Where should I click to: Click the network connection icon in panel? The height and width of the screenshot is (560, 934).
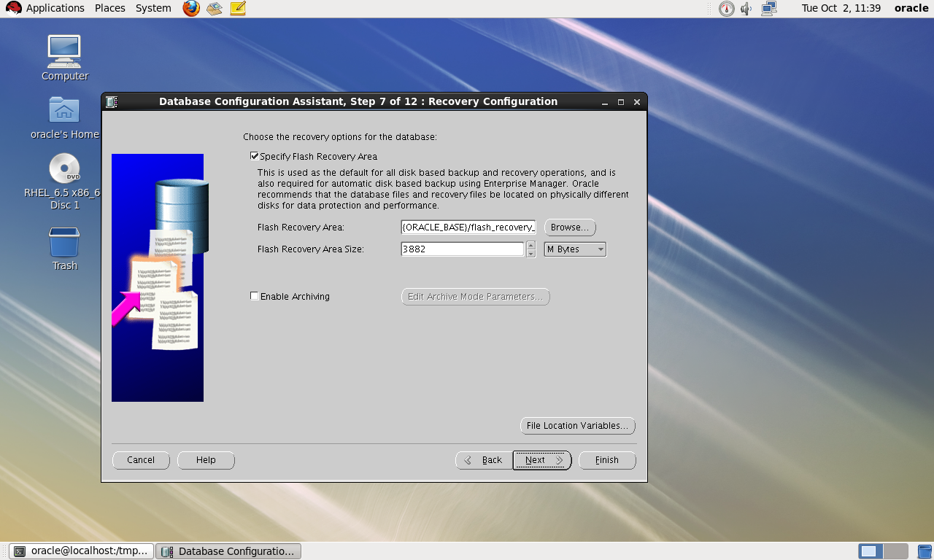[768, 9]
